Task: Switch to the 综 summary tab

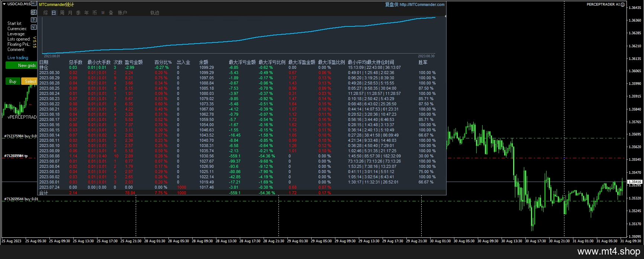Action: [x=46, y=13]
